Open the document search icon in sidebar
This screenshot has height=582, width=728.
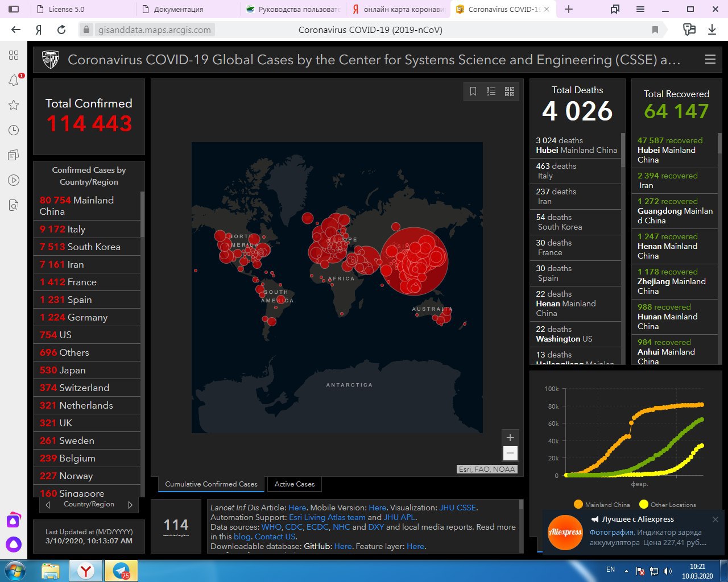14,205
